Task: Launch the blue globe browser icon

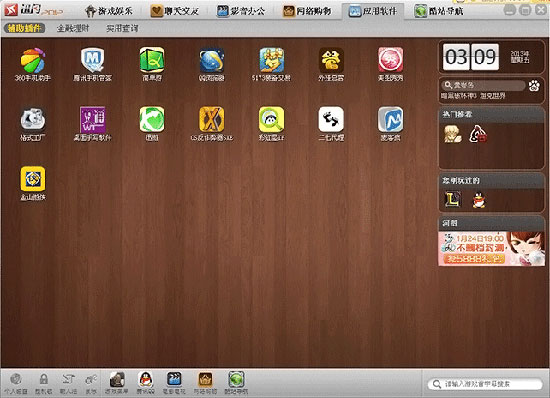Action: [x=212, y=60]
